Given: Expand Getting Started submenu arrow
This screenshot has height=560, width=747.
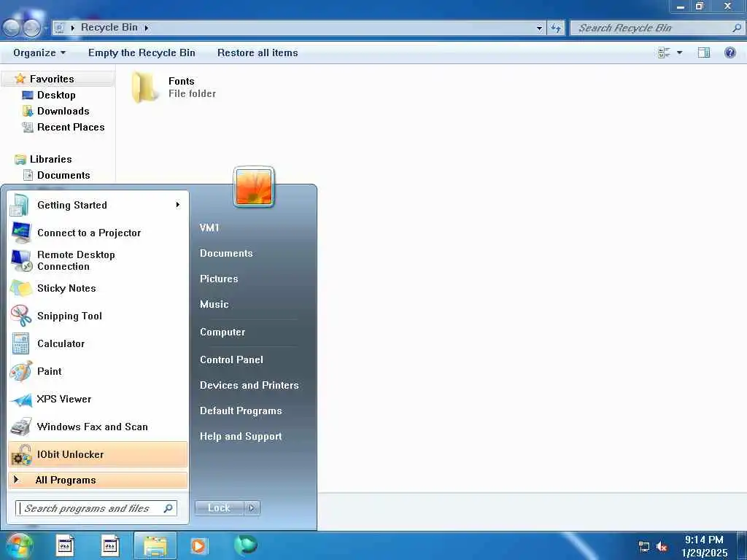Looking at the screenshot, I should coord(178,205).
